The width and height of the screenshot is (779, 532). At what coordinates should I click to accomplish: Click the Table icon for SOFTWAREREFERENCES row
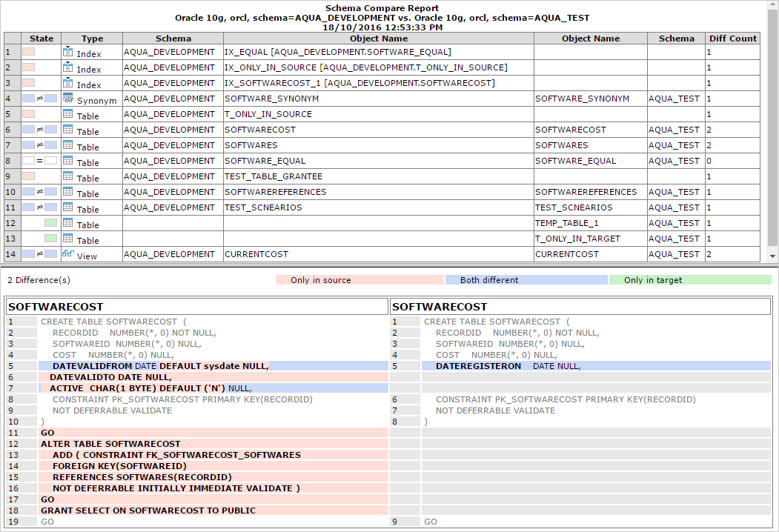click(x=68, y=191)
